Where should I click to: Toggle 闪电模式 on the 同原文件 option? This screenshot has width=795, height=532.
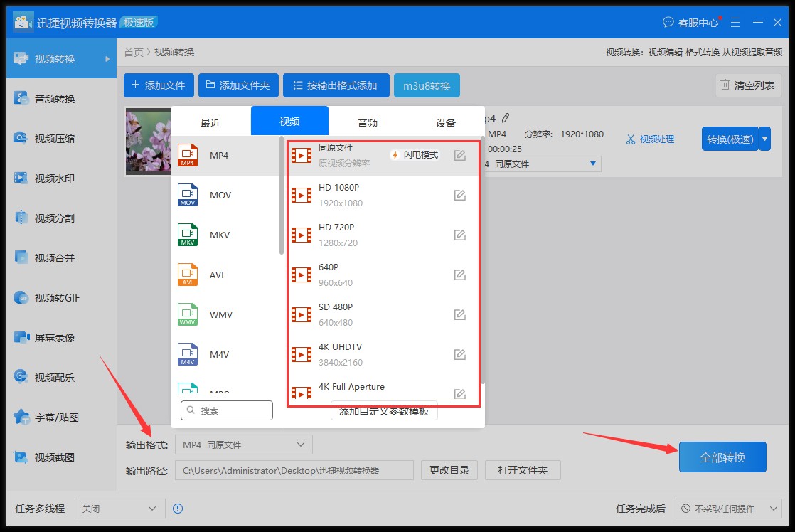coord(415,154)
